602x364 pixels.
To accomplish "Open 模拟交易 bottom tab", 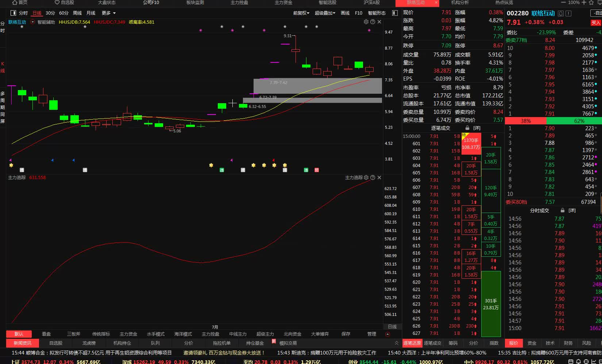I will point(288,343).
